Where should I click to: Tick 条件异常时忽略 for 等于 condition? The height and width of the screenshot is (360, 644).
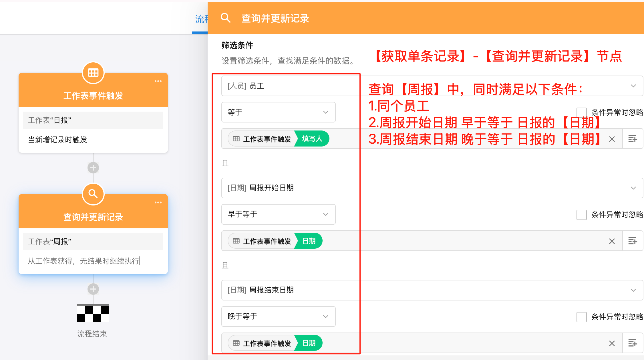tap(581, 112)
